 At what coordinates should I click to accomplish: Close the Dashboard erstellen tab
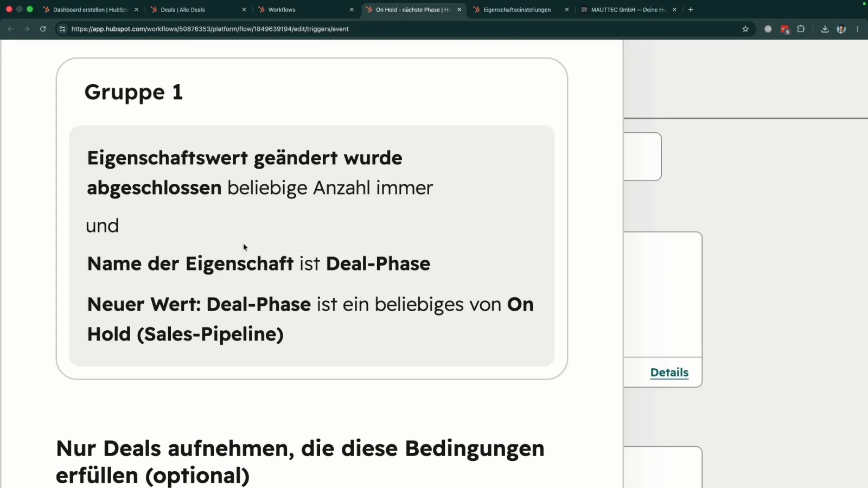click(136, 10)
